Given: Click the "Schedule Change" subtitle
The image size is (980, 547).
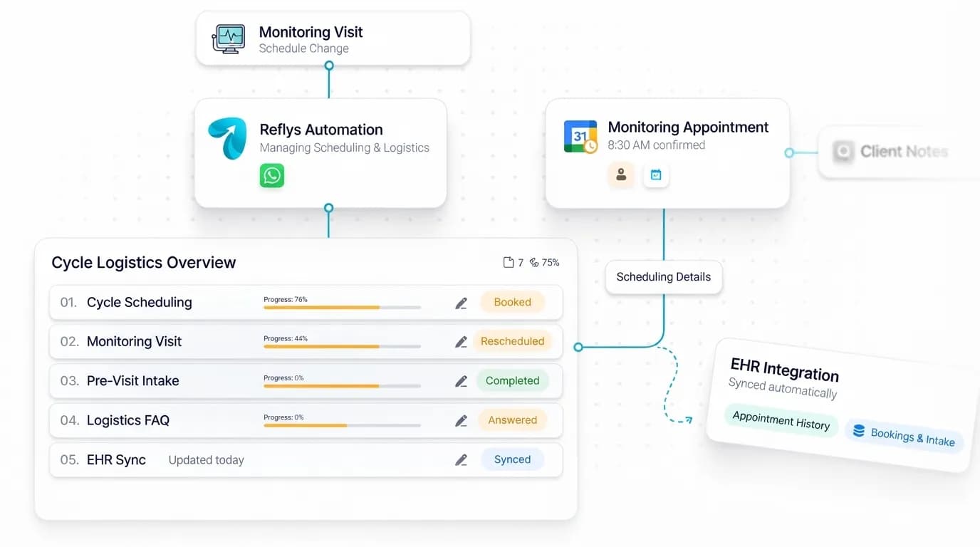Looking at the screenshot, I should point(304,48).
